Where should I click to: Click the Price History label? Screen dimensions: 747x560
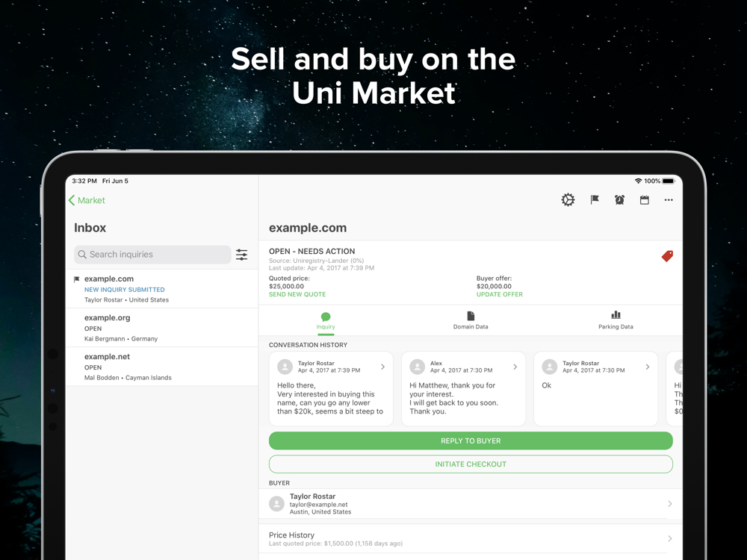[x=291, y=535]
